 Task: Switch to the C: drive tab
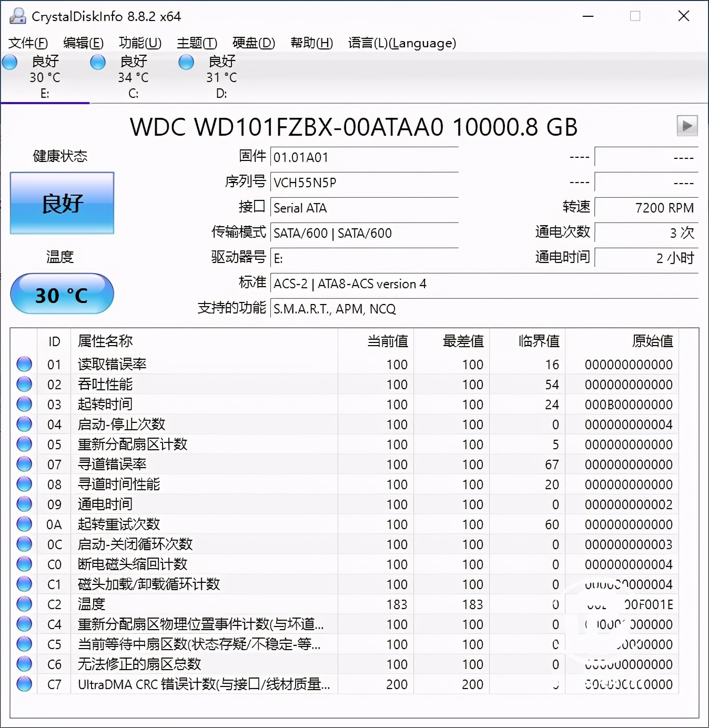(133, 94)
